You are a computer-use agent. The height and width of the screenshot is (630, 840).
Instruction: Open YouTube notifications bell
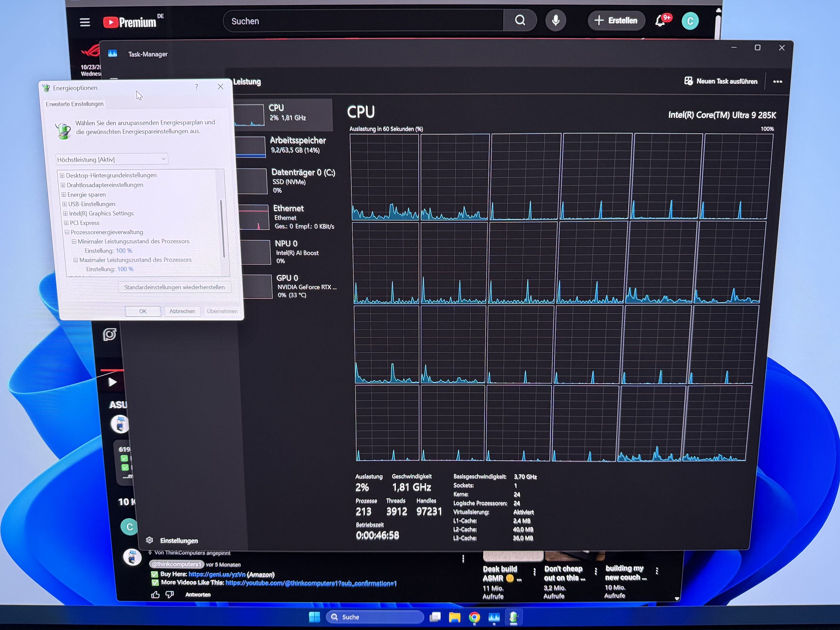click(660, 21)
